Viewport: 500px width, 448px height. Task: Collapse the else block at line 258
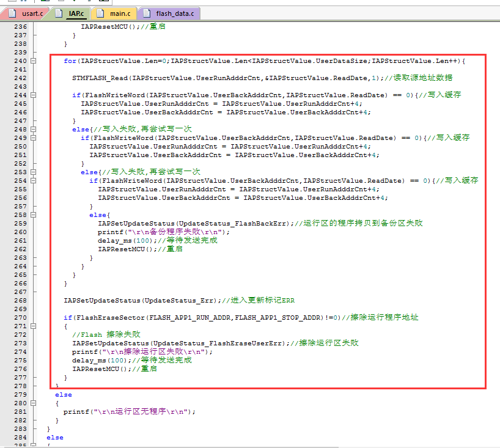pos(33,215)
